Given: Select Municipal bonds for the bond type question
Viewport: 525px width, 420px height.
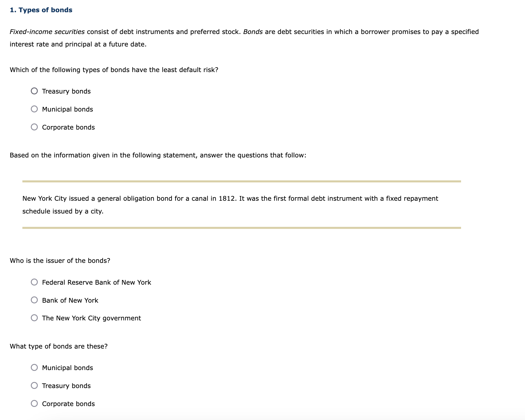Looking at the screenshot, I should coord(34,368).
